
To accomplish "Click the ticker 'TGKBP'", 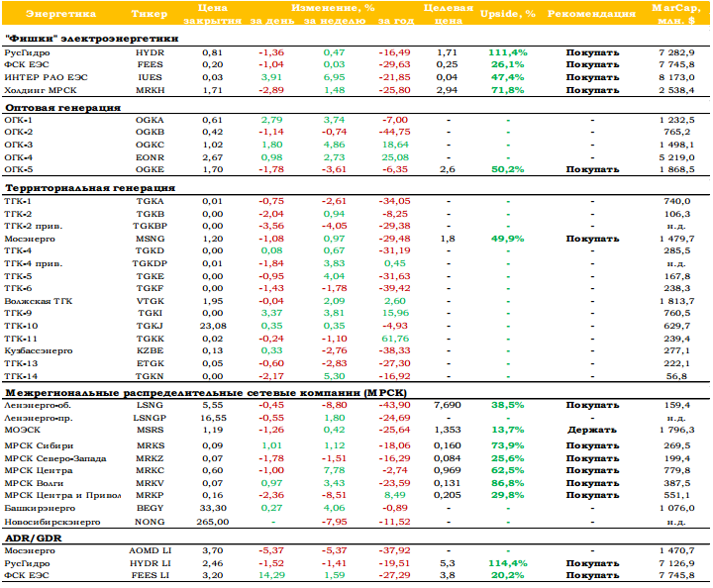I will click(x=150, y=226).
